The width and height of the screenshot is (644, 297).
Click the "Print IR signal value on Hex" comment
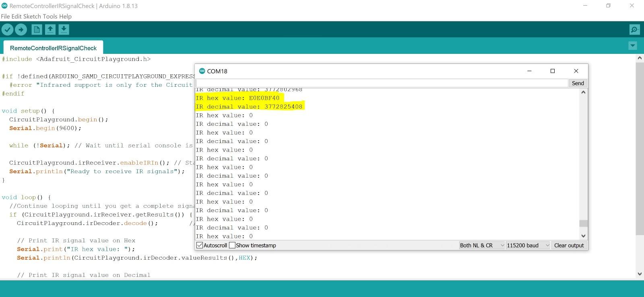[76, 240]
